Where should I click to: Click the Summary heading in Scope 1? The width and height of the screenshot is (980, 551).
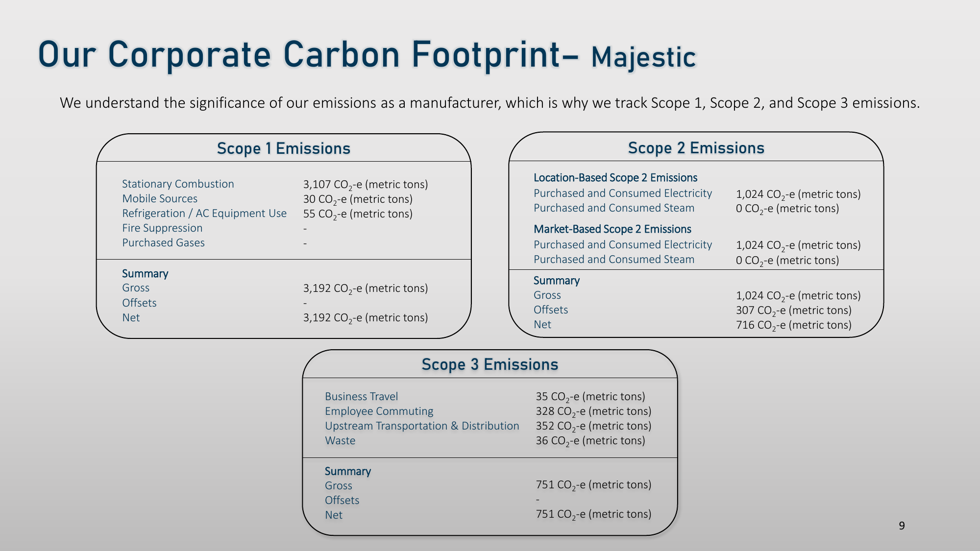[x=145, y=274]
